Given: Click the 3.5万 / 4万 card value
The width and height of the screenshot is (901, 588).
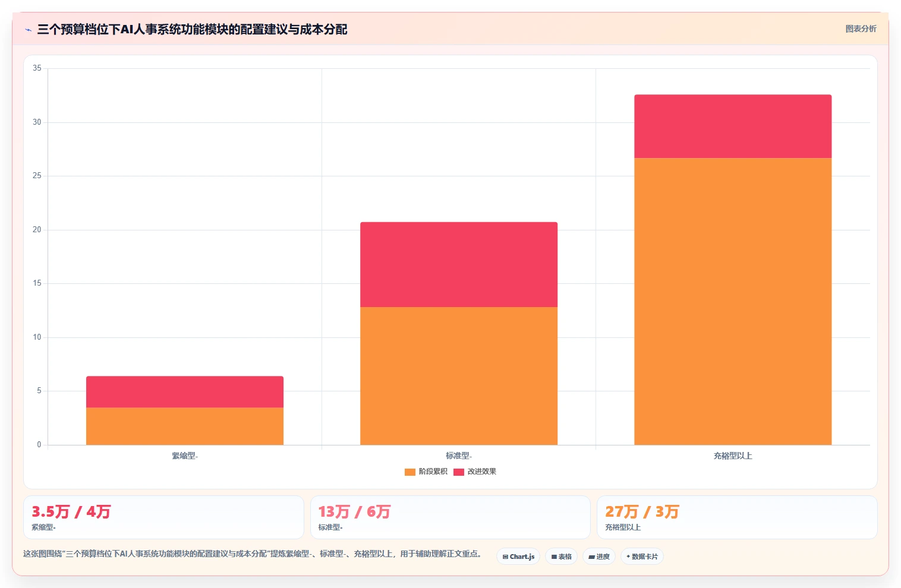Looking at the screenshot, I should pos(71,511).
